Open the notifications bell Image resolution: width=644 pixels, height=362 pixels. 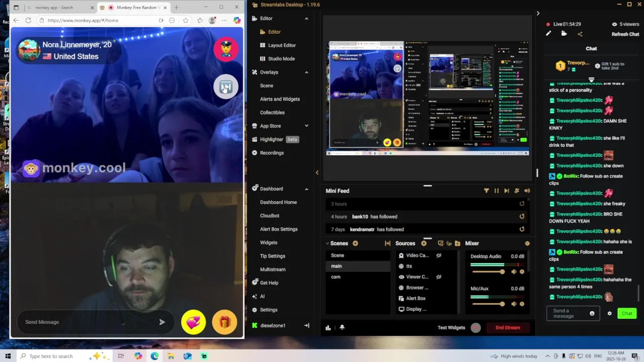point(342,328)
